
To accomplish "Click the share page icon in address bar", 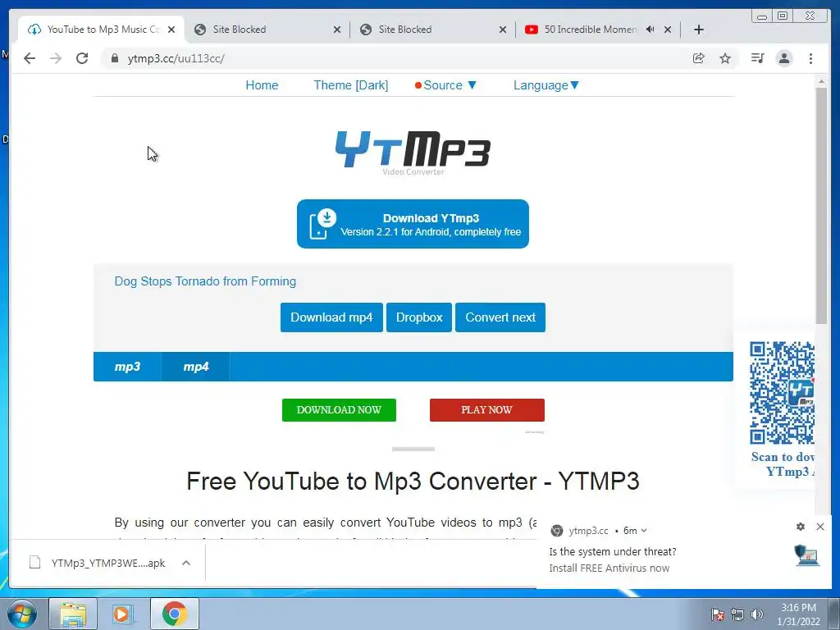I will [699, 58].
